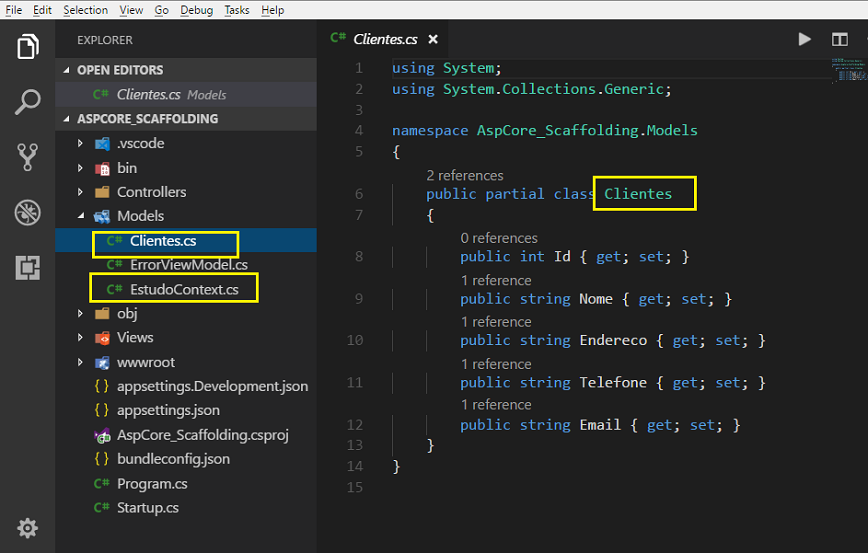Click the obj folder icon
This screenshot has width=868, height=553.
(x=102, y=314)
